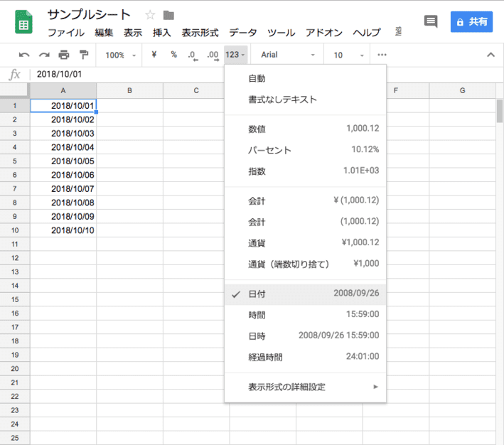Open the comments speech bubble icon
The width and height of the screenshot is (504, 445).
(x=430, y=21)
